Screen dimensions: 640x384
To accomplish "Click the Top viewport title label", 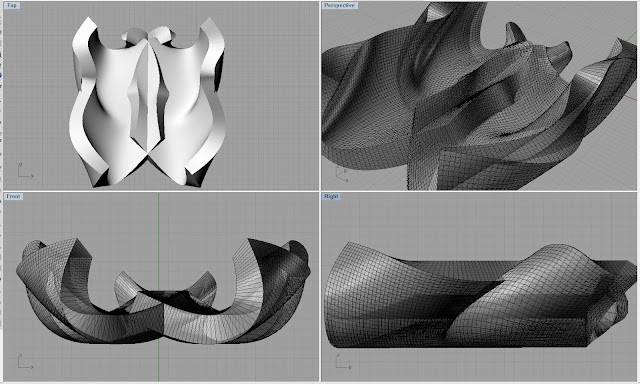I will 12,5.
